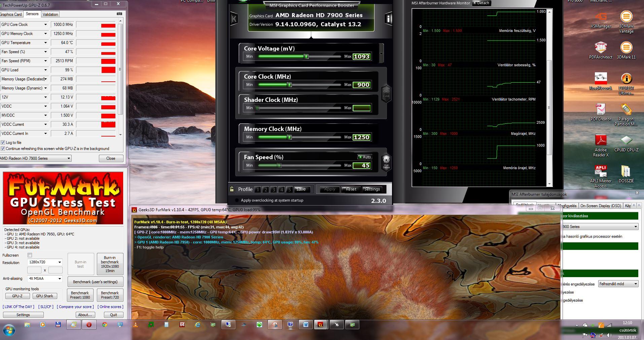The width and height of the screenshot is (644, 340).
Task: Open XSManager desktop icon
Action: point(601,20)
